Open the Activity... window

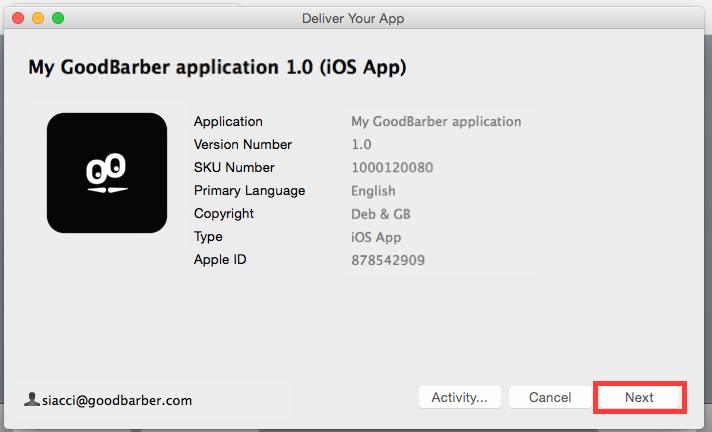click(459, 397)
